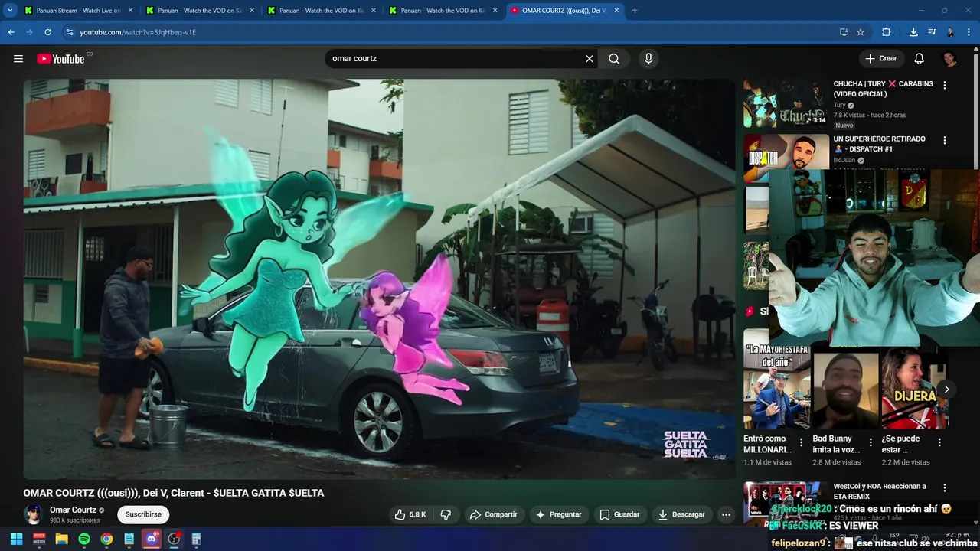980x551 pixels.
Task: Click the browser address bar URL
Action: (138, 32)
